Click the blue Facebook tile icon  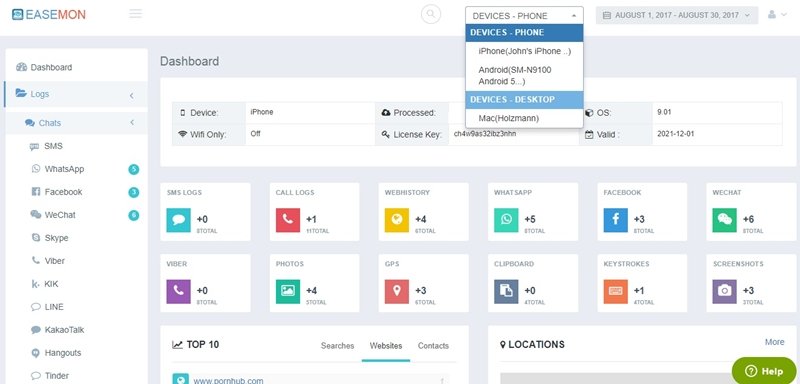(615, 220)
